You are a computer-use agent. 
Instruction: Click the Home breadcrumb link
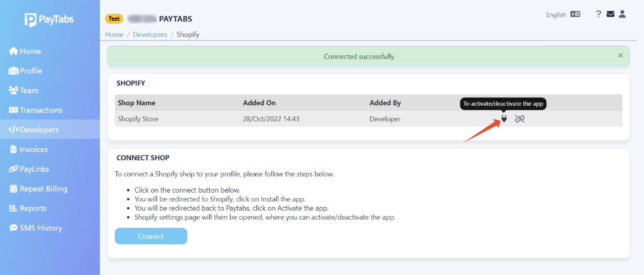[114, 35]
